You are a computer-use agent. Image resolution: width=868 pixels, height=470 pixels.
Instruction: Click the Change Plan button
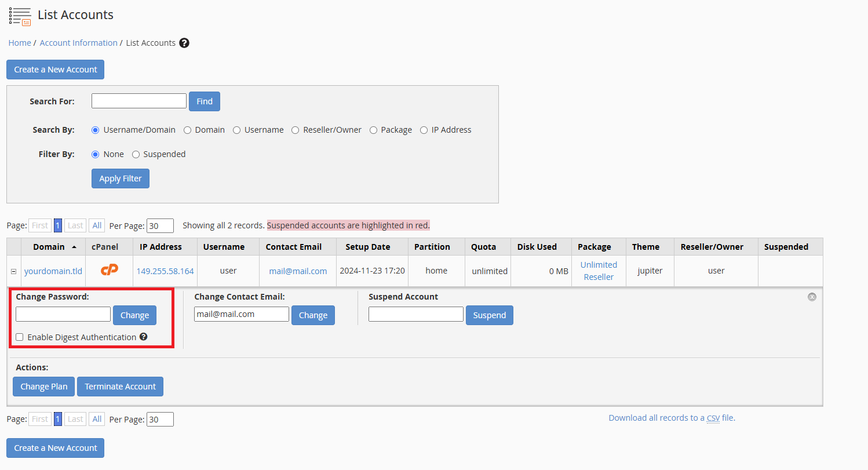pos(44,387)
